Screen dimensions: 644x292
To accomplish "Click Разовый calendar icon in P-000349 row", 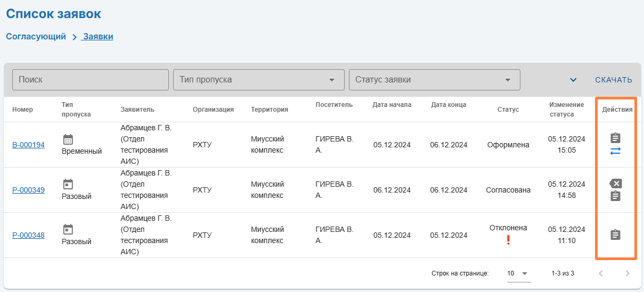I will pos(68,185).
